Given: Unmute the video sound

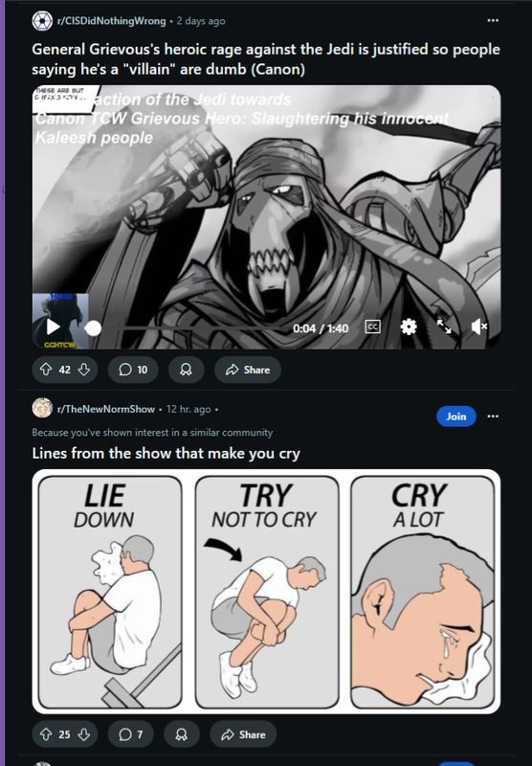Looking at the screenshot, I should [x=478, y=327].
